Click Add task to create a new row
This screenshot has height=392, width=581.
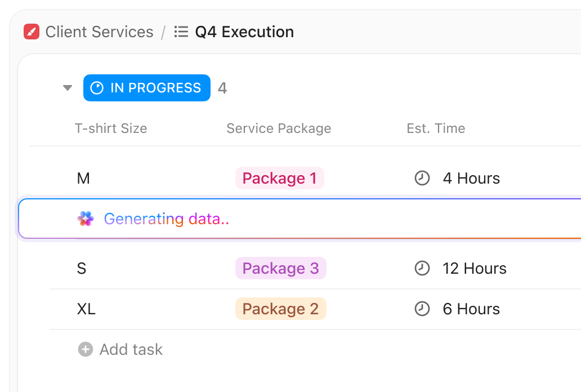tap(130, 349)
